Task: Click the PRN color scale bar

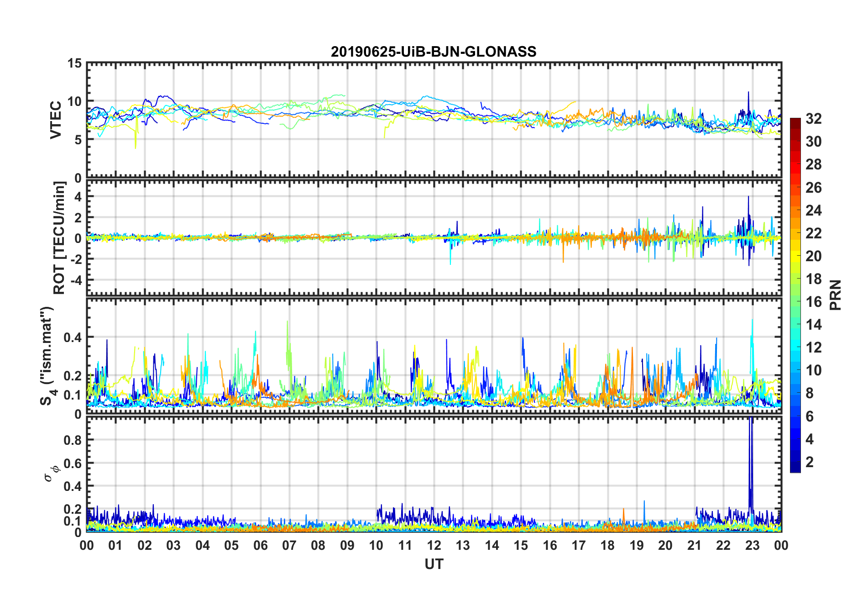Action: (795, 295)
